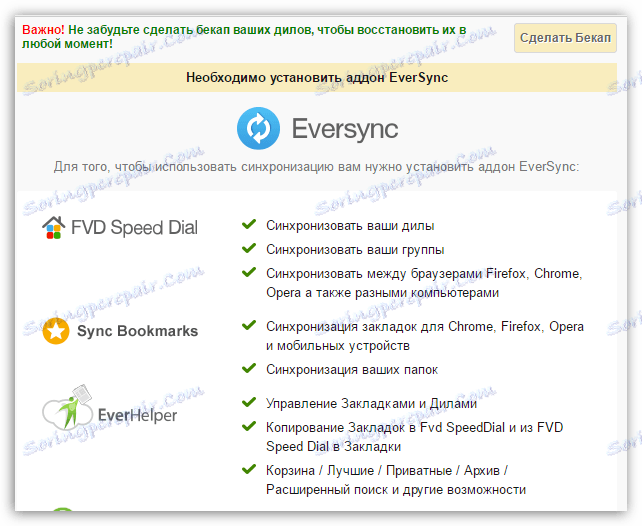The height and width of the screenshot is (526, 642).
Task: Click green checkmark beside "Синхронизовать ваши группы"
Action: point(249,248)
